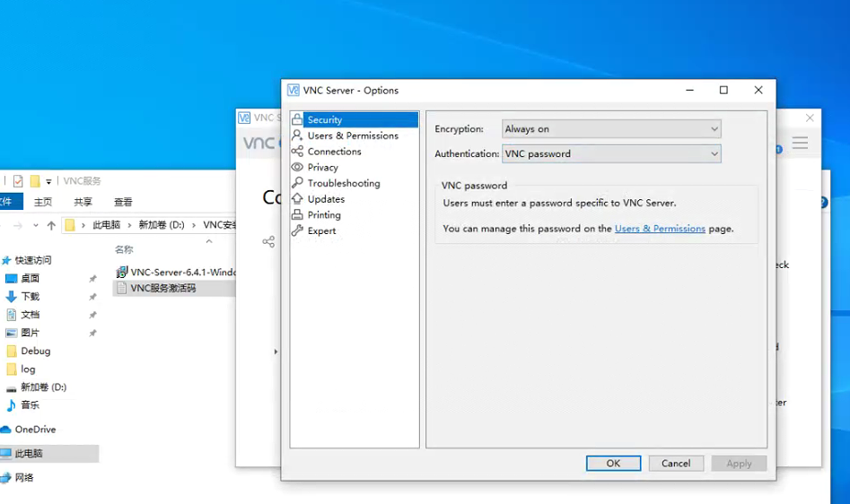Select the Security lock icon in options list
Screen dimensions: 850x504
coord(297,119)
